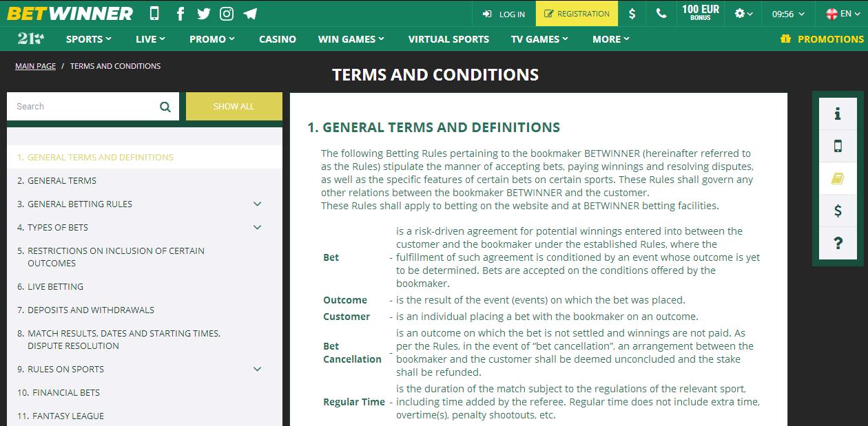Expand 4. Types of Bets chevron
The width and height of the screenshot is (868, 426).
(x=258, y=227)
